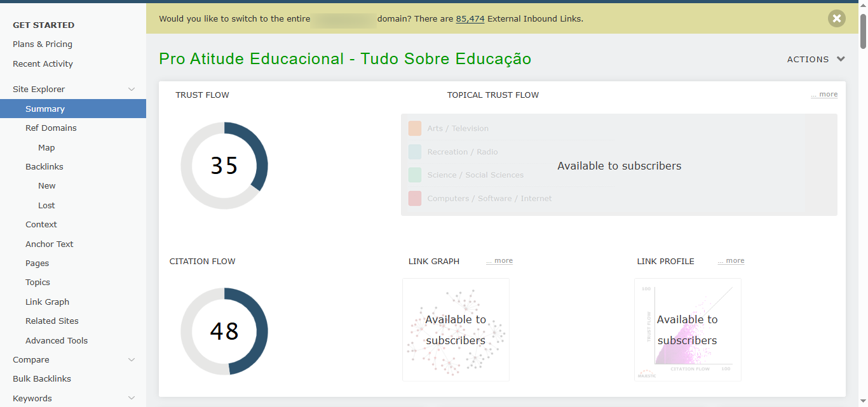This screenshot has width=868, height=407.
Task: Open more Link Graph details
Action: 499,261
